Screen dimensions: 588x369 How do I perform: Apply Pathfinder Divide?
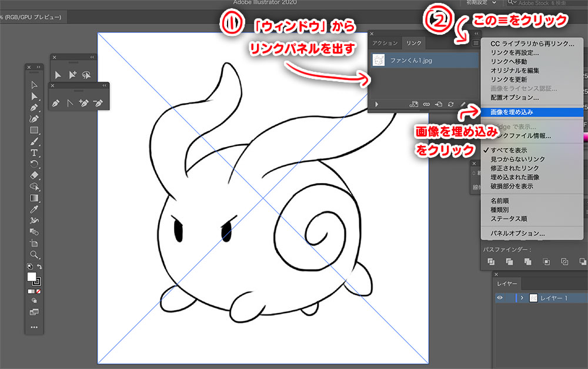tap(491, 262)
